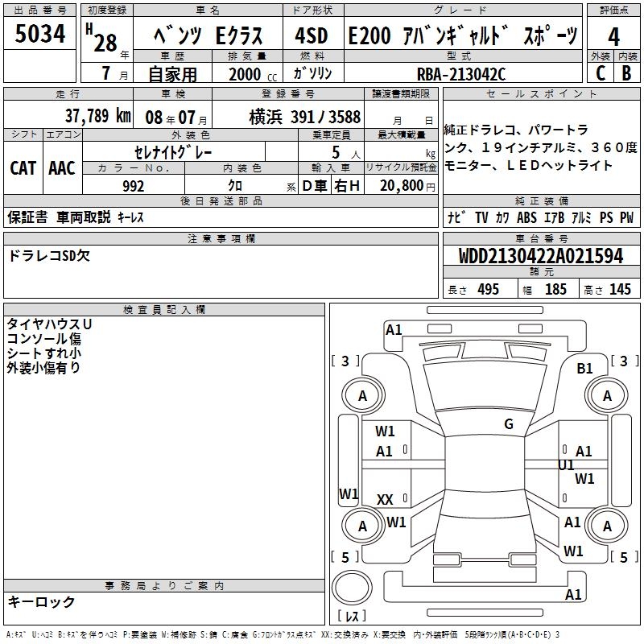The height and width of the screenshot is (644, 644).
Task: Select the vehicle history value 自家用
Action: tap(172, 74)
